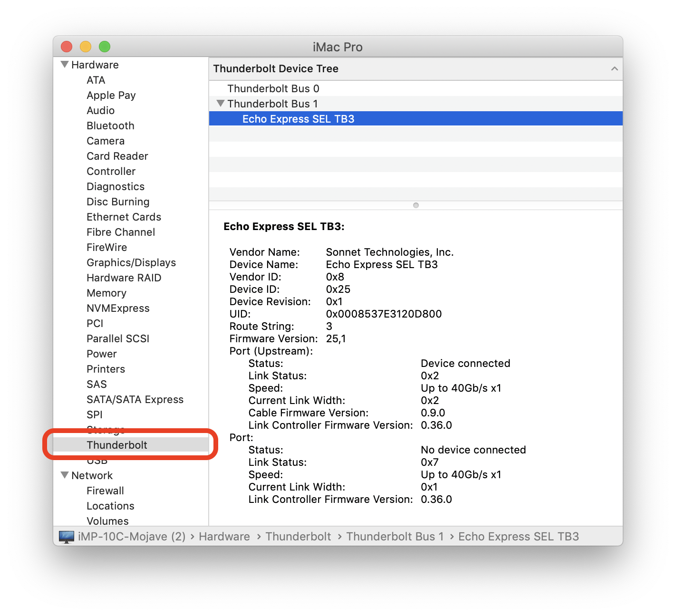676x616 pixels.
Task: Open the SAS category
Action: coord(97,384)
